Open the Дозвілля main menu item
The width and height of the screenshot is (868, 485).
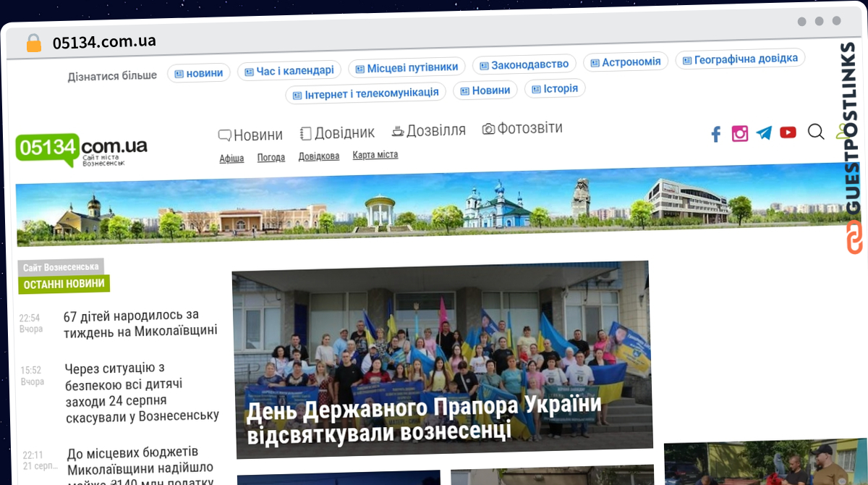click(x=429, y=130)
